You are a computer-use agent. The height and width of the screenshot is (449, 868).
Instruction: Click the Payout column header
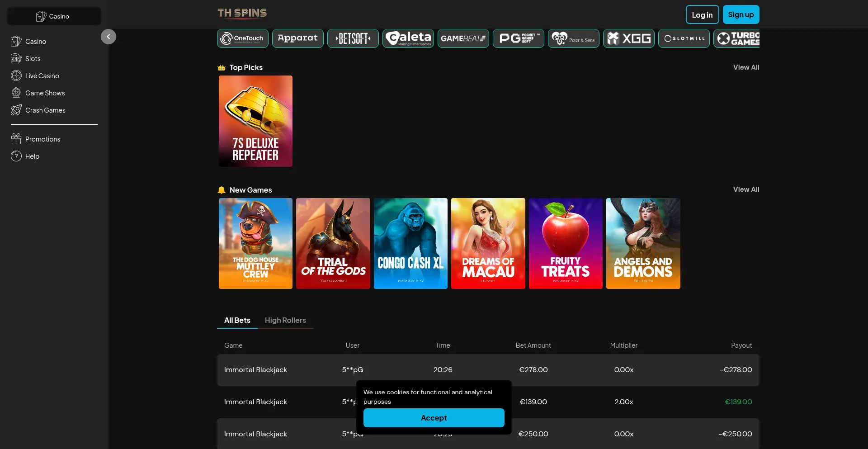pyautogui.click(x=741, y=345)
